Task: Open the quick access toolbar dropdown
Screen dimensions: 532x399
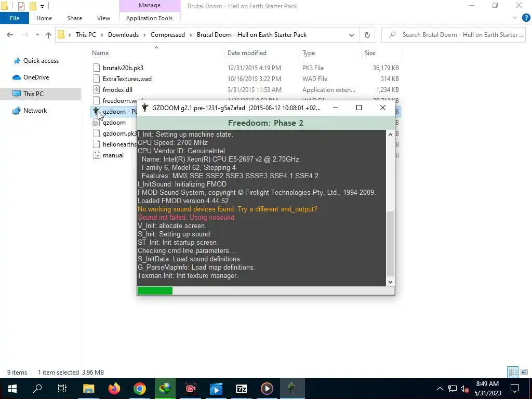Action: pyautogui.click(x=42, y=6)
